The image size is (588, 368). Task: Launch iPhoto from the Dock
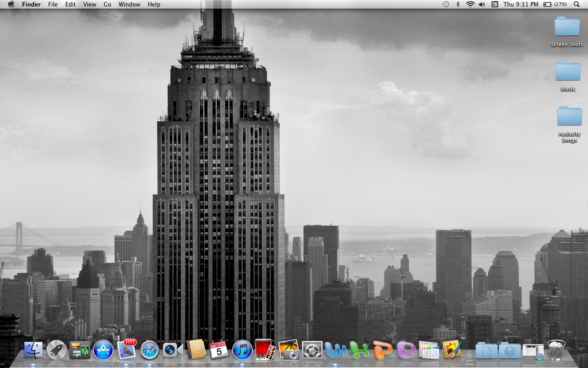point(289,350)
